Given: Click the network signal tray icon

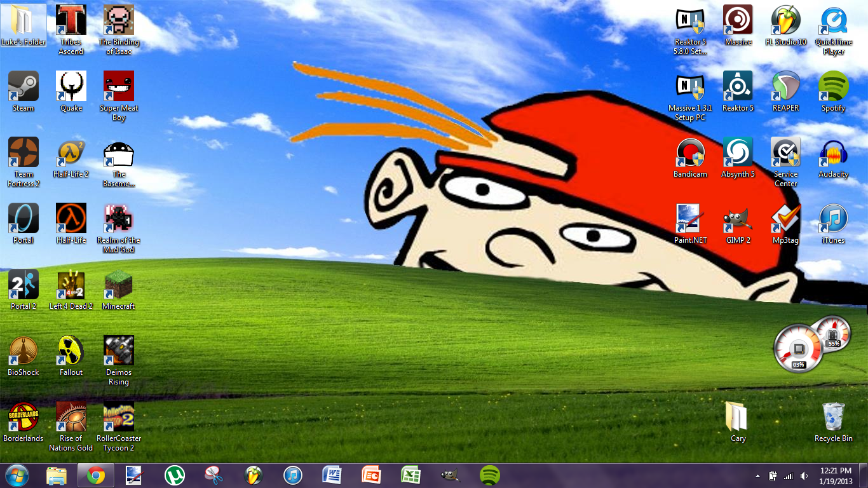Looking at the screenshot, I should [789, 476].
